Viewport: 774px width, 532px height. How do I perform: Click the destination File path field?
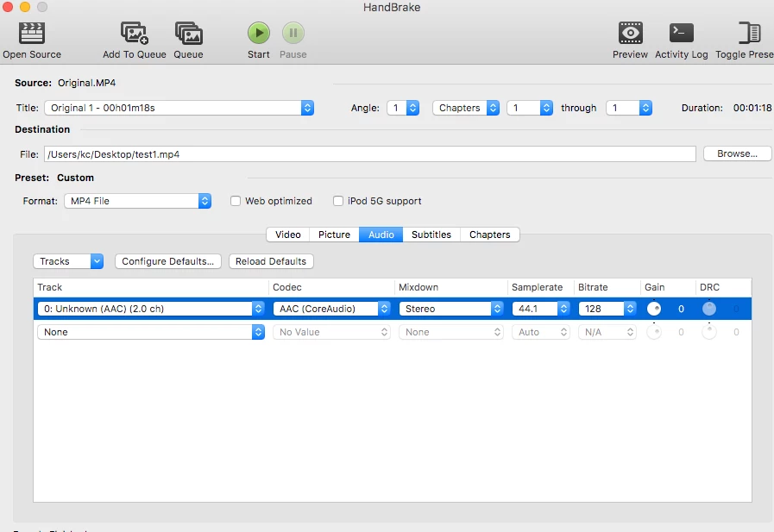click(x=370, y=154)
